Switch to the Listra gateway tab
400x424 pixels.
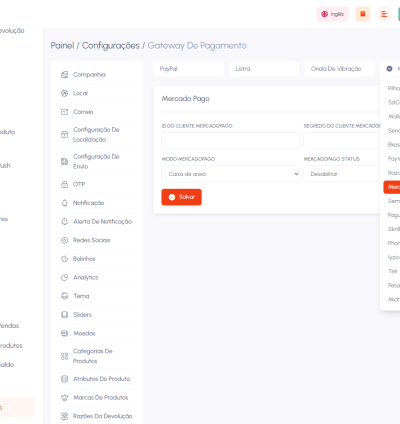click(x=264, y=69)
